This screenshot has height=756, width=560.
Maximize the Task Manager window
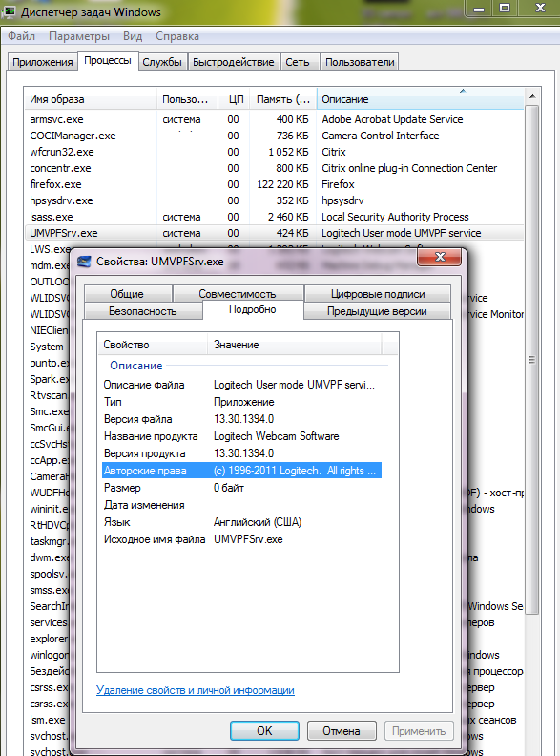[x=505, y=9]
